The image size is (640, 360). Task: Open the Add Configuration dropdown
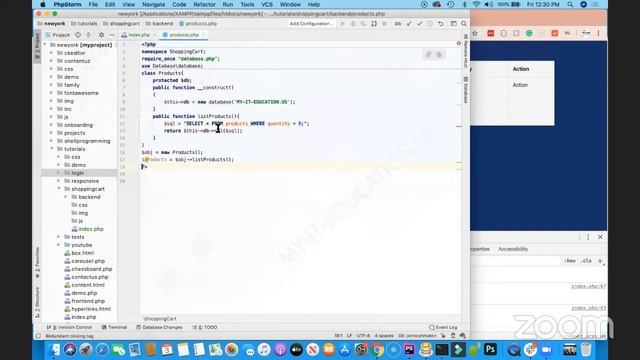point(311,24)
